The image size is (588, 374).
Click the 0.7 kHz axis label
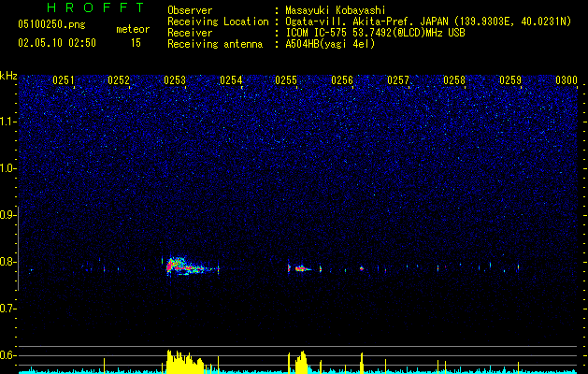[x=7, y=309]
